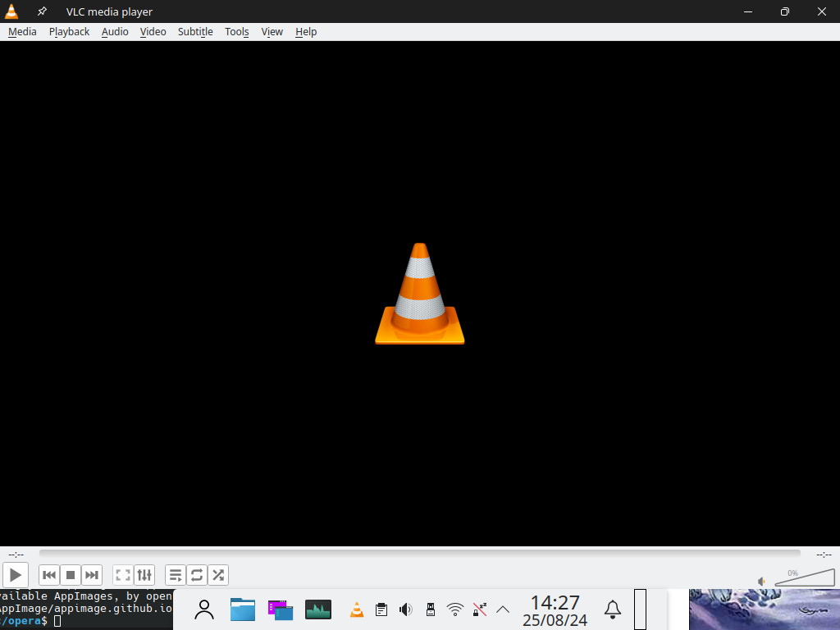Open the Video menu
The height and width of the screenshot is (630, 840).
(x=153, y=32)
